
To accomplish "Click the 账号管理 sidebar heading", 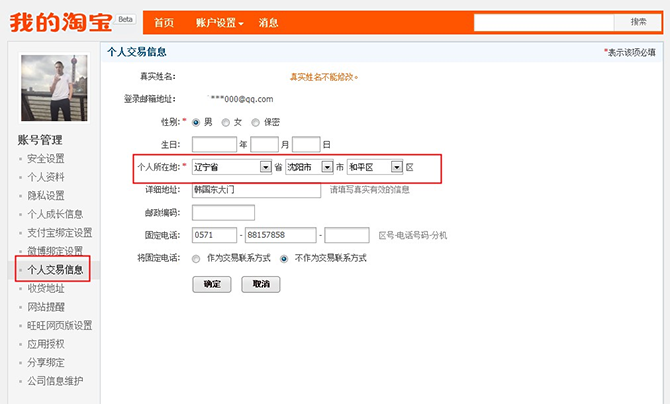I will coord(40,139).
